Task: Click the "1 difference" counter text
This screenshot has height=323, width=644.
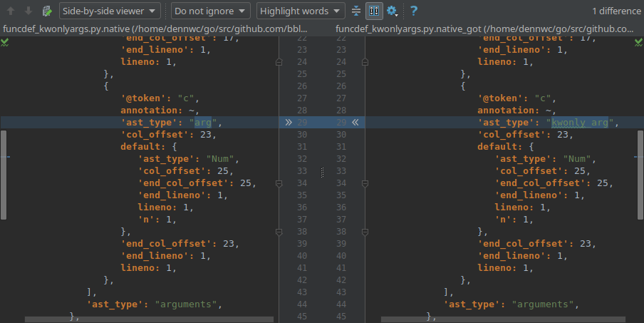Action: click(x=616, y=11)
